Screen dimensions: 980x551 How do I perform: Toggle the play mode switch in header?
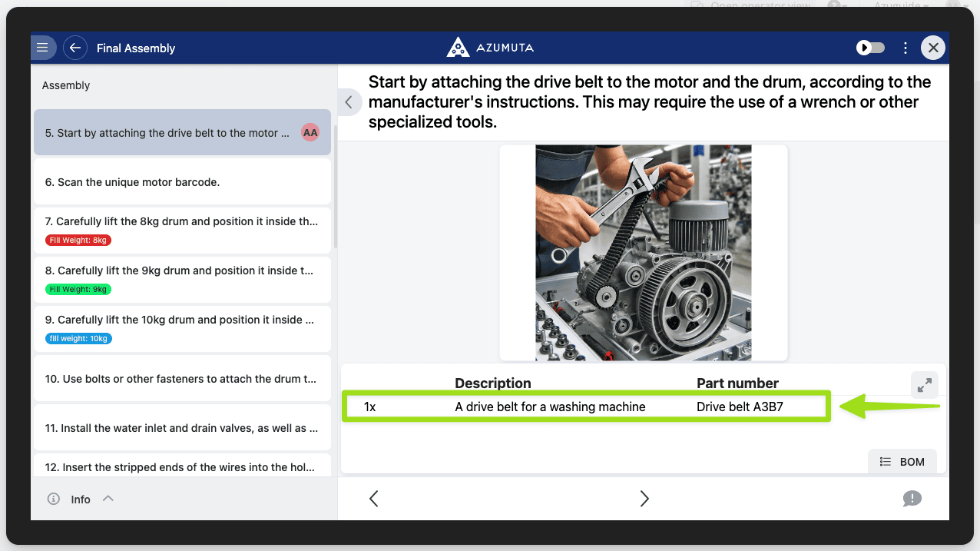pos(870,48)
